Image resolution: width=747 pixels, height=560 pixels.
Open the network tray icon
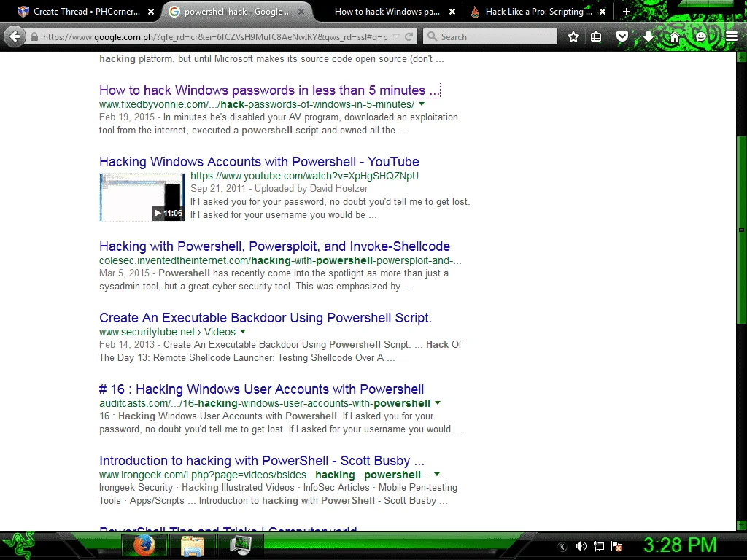pyautogui.click(x=599, y=546)
